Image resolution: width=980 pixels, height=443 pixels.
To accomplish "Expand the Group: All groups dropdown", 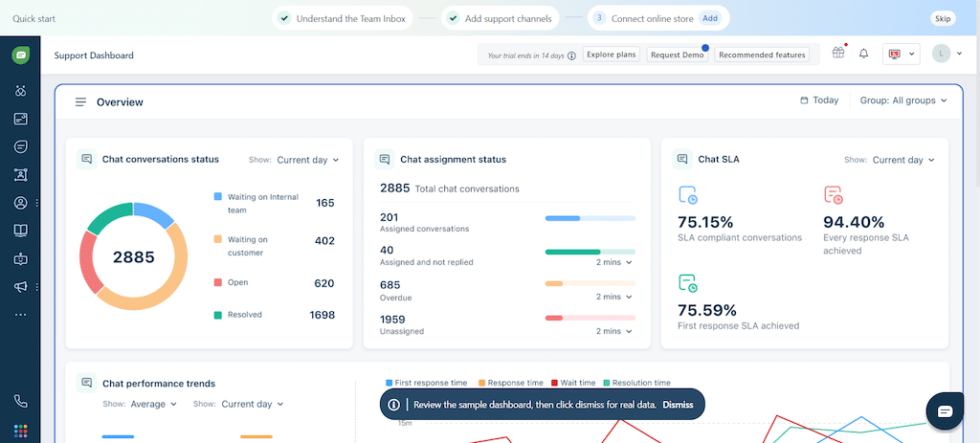I will click(x=902, y=100).
